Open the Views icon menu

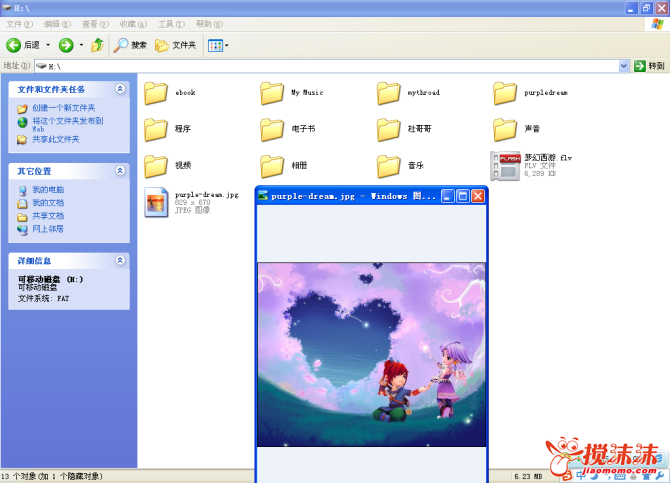coord(218,45)
